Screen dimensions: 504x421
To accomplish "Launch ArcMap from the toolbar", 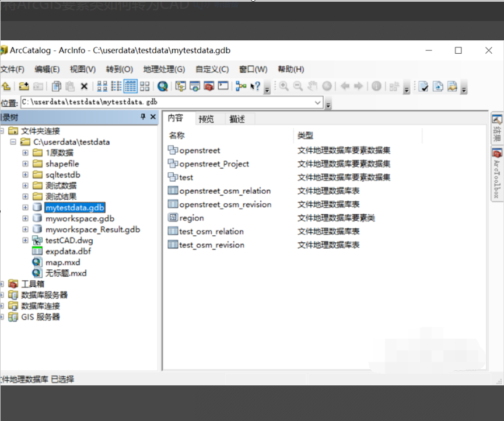I will [x=163, y=86].
